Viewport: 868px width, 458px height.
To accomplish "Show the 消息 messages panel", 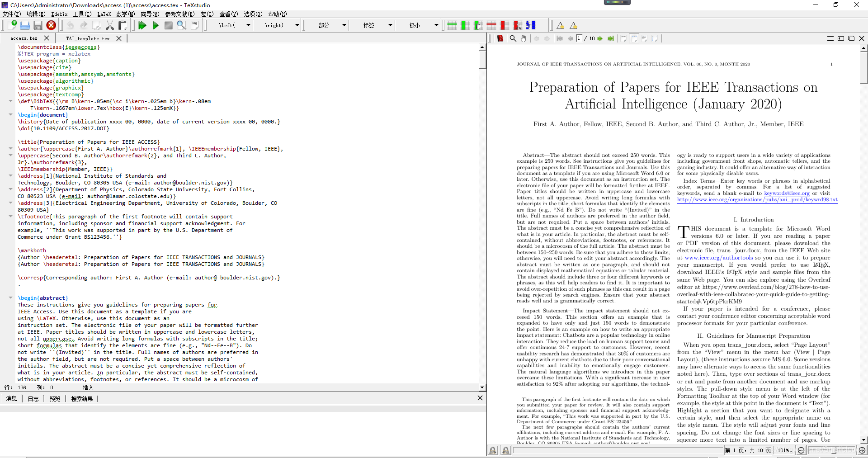I will [12, 399].
